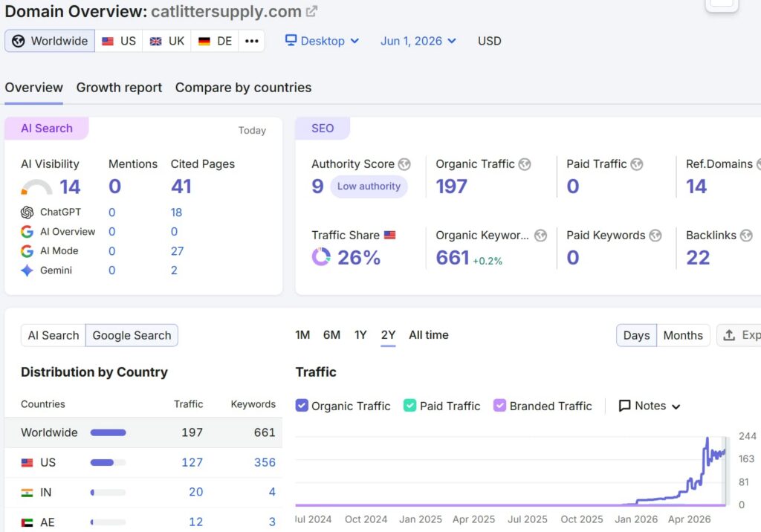Image resolution: width=761 pixels, height=532 pixels.
Task: Switch chart granularity to Months
Action: 683,335
